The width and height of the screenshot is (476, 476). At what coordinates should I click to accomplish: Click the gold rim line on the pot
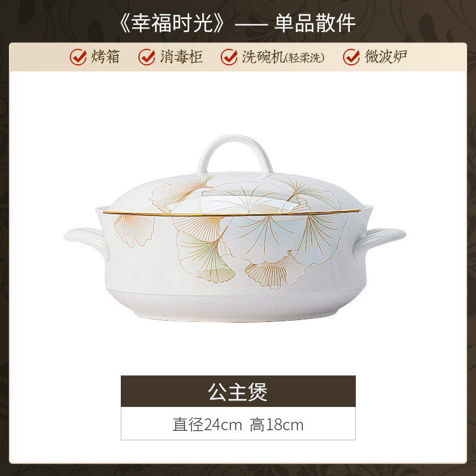[x=231, y=213]
